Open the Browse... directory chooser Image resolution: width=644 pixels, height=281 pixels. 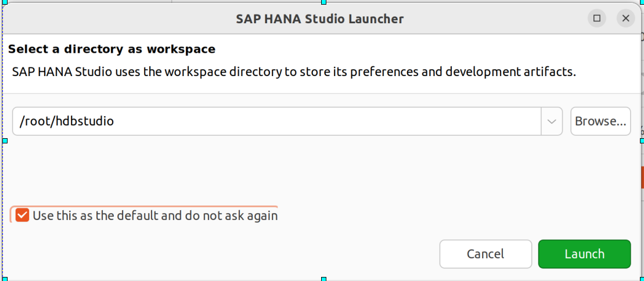click(x=600, y=121)
